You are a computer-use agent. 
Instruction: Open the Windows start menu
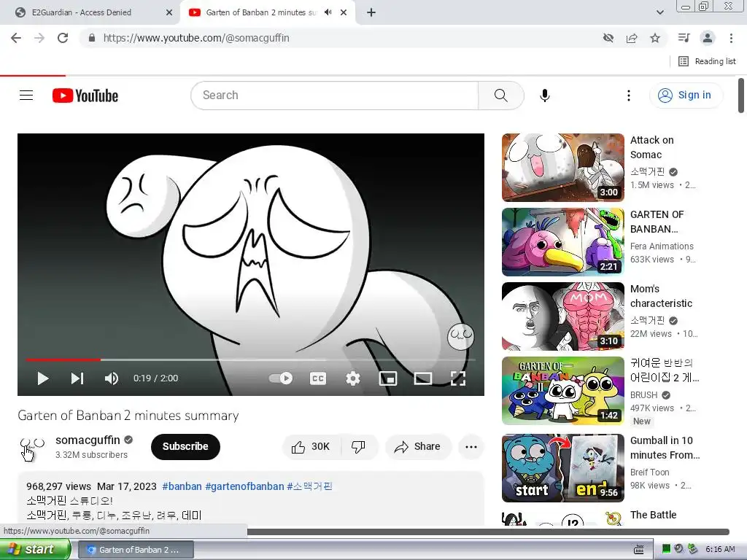click(34, 549)
